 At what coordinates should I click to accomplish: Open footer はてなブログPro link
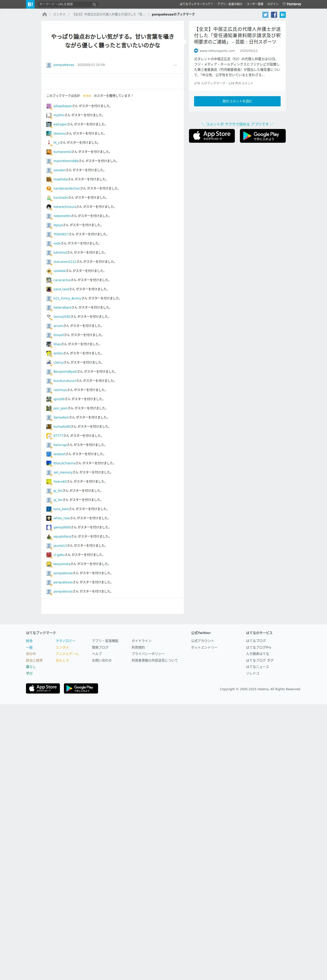coord(258,647)
